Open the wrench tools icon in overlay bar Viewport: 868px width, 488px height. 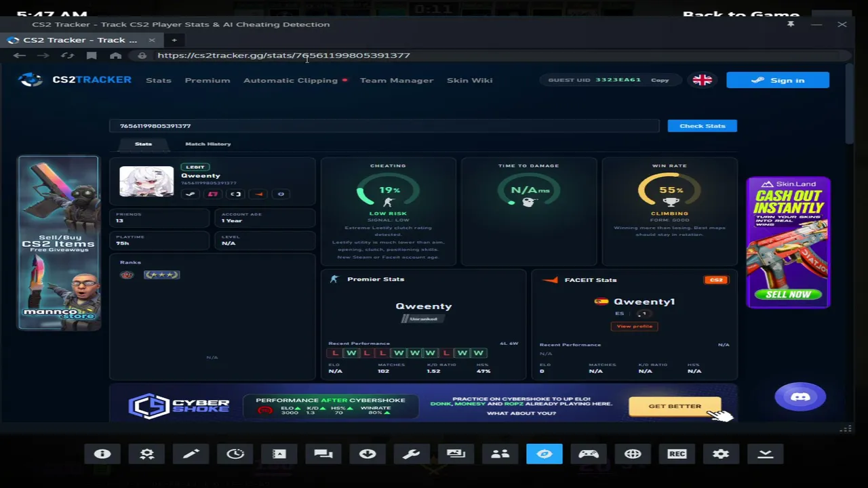coord(412,454)
